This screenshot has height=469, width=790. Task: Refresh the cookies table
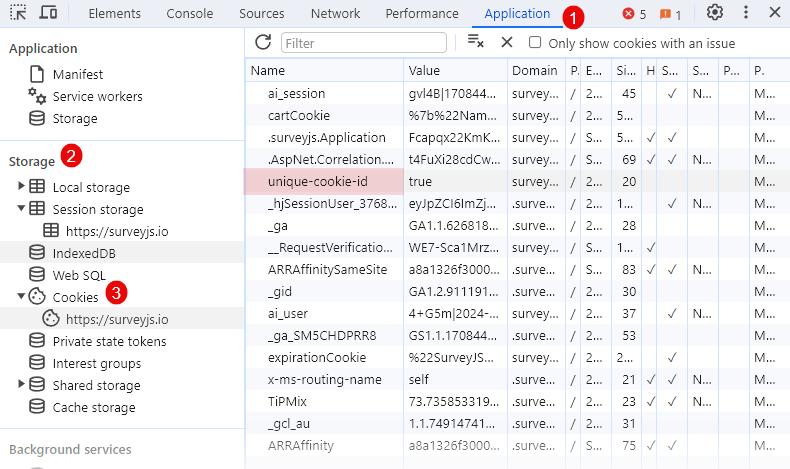[263, 42]
